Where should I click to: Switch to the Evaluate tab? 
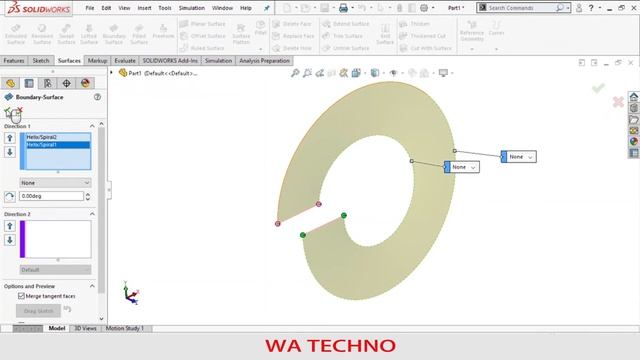click(125, 60)
